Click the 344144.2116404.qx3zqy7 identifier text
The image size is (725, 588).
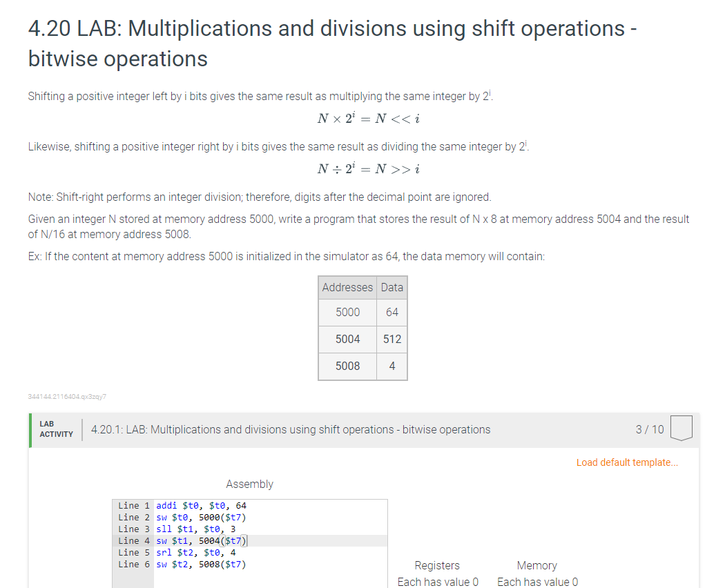click(x=68, y=396)
